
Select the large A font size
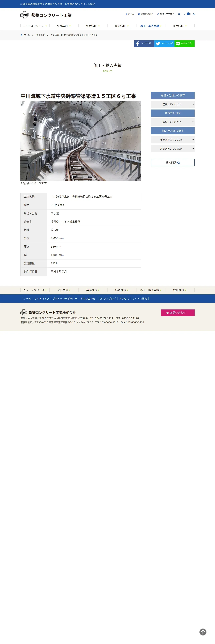194,14
